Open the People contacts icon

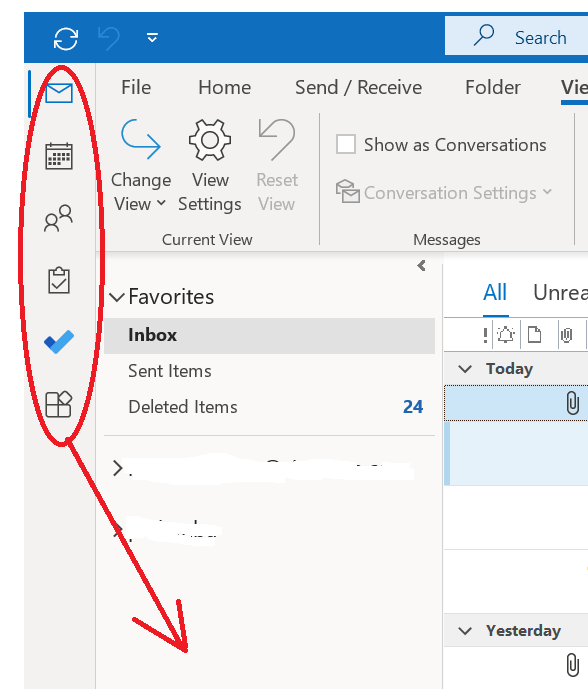coord(58,218)
